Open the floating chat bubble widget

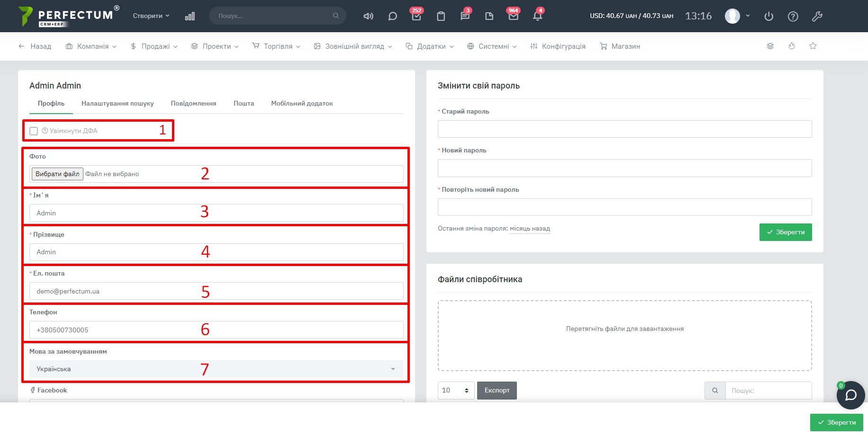point(850,395)
